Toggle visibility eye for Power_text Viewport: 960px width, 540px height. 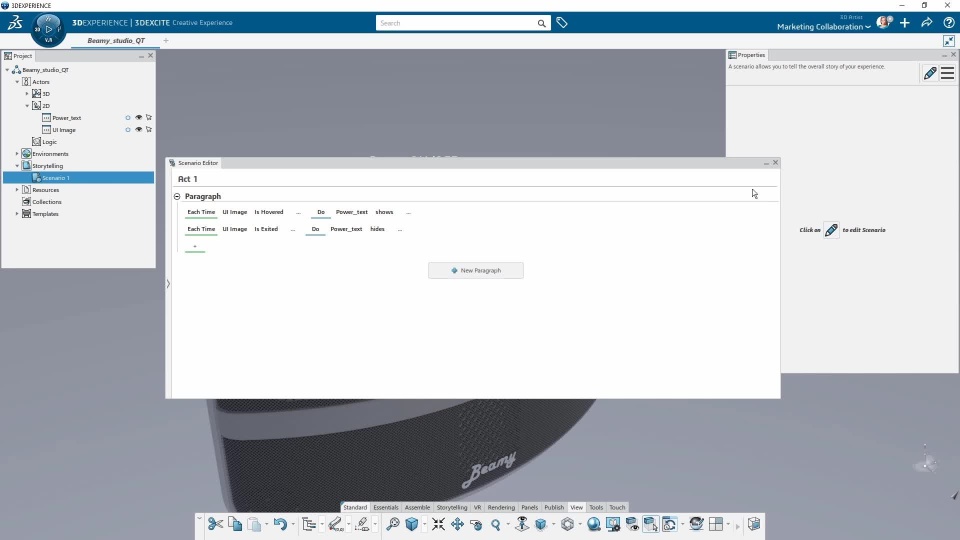coord(138,118)
